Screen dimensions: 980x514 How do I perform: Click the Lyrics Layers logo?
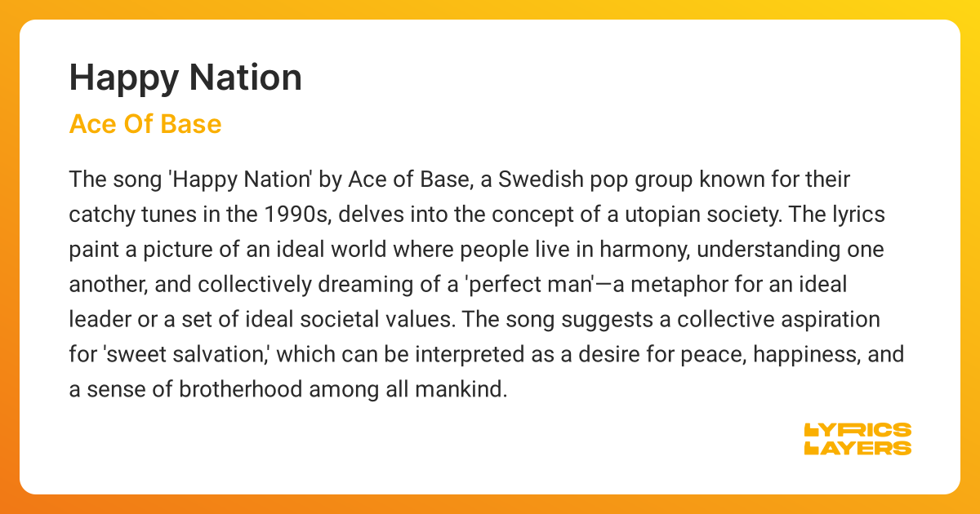[857, 439]
